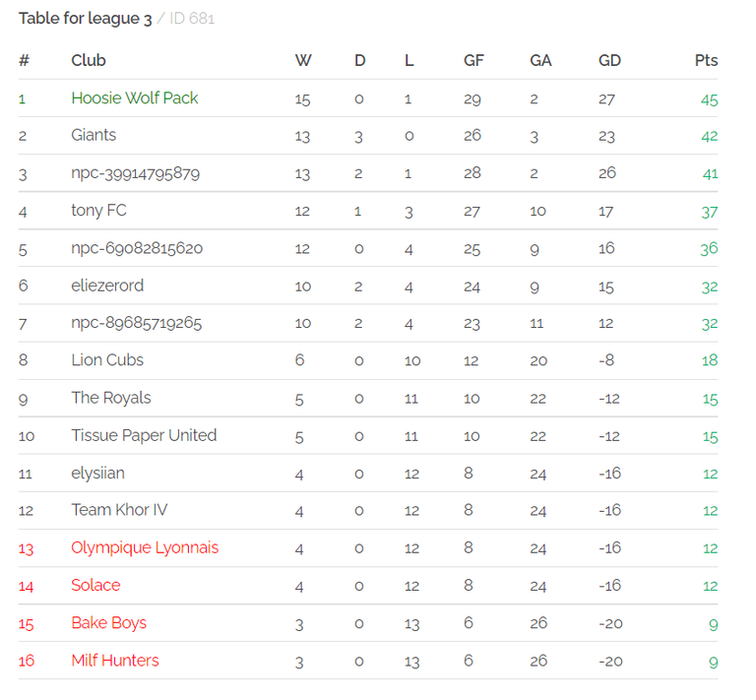Open the Bake Boys club
This screenshot has width=756, height=700.
coord(109,623)
